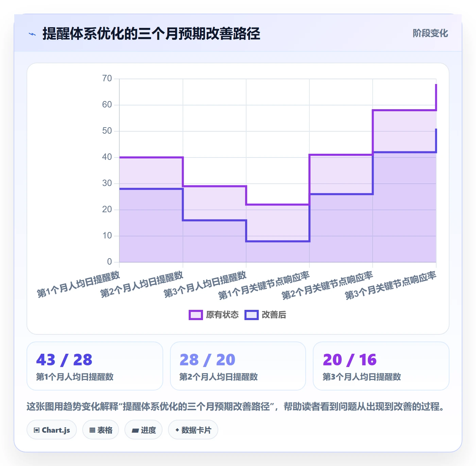Screen dimensions: 476x466
Task: Click the 第2个月人均日提醒数 x-axis label
Action: [142, 284]
